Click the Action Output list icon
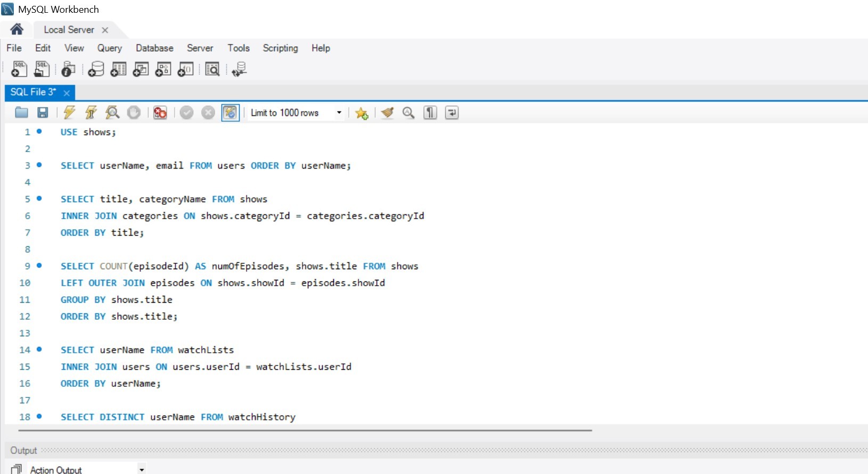 (x=17, y=469)
